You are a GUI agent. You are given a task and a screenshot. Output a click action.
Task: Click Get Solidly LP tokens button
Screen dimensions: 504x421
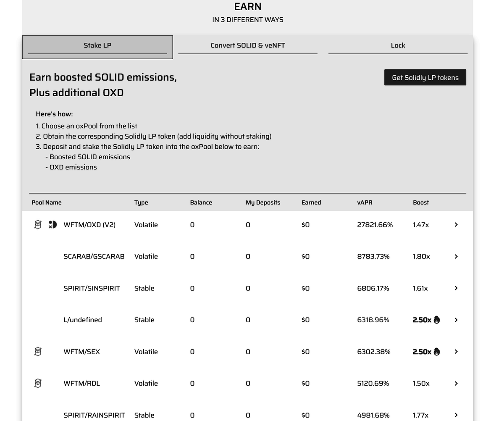coord(425,77)
